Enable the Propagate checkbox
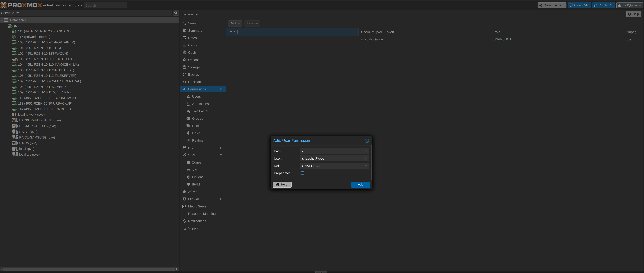Image resolution: width=644 pixels, height=273 pixels. 302,173
